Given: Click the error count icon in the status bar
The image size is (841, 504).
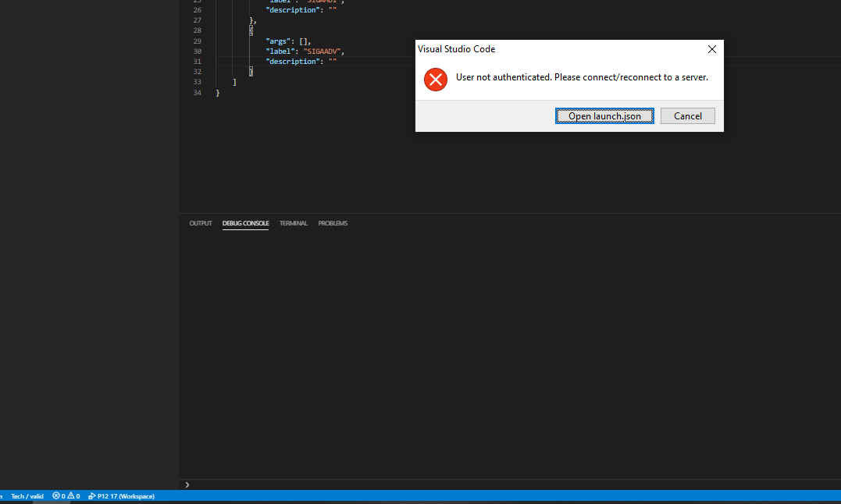Looking at the screenshot, I should click(55, 495).
